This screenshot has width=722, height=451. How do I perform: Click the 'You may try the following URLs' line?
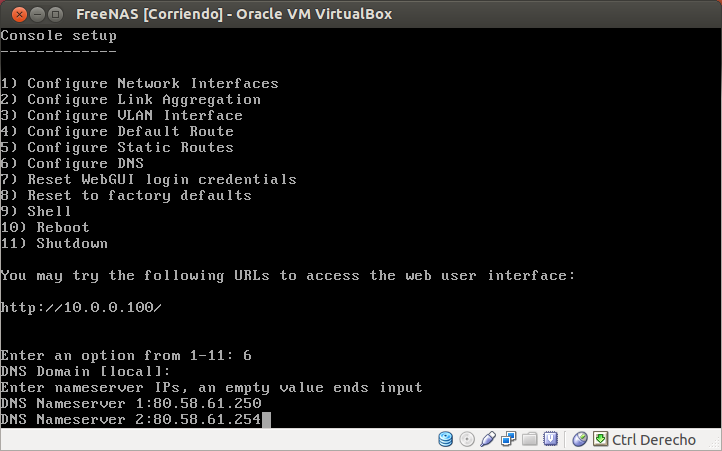click(x=288, y=275)
